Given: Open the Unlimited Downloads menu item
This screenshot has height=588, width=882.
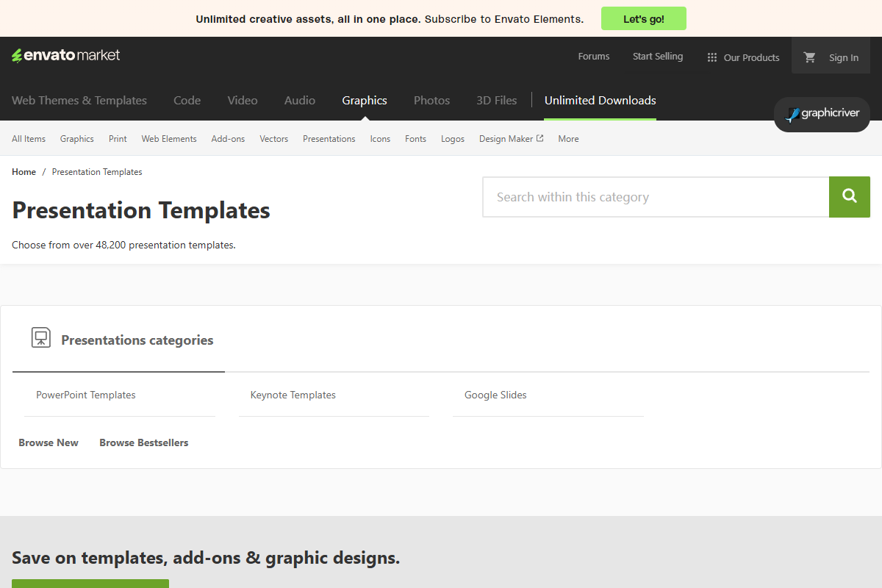Looking at the screenshot, I should (x=600, y=100).
